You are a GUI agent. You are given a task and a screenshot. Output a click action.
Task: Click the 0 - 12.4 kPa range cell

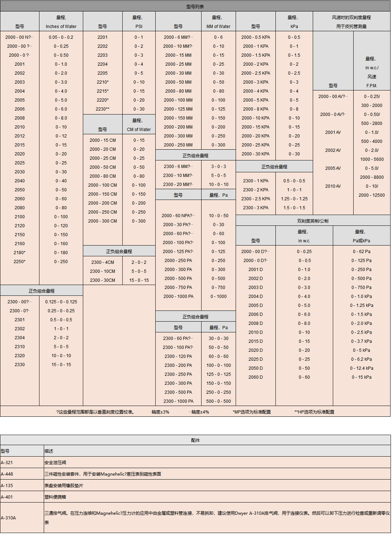362,368
